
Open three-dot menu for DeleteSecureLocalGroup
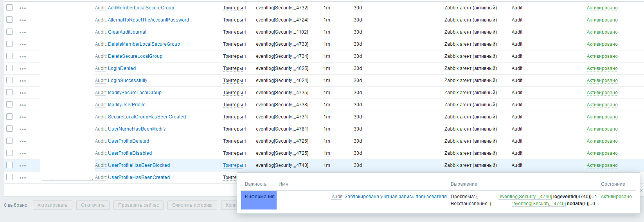pyautogui.click(x=23, y=57)
